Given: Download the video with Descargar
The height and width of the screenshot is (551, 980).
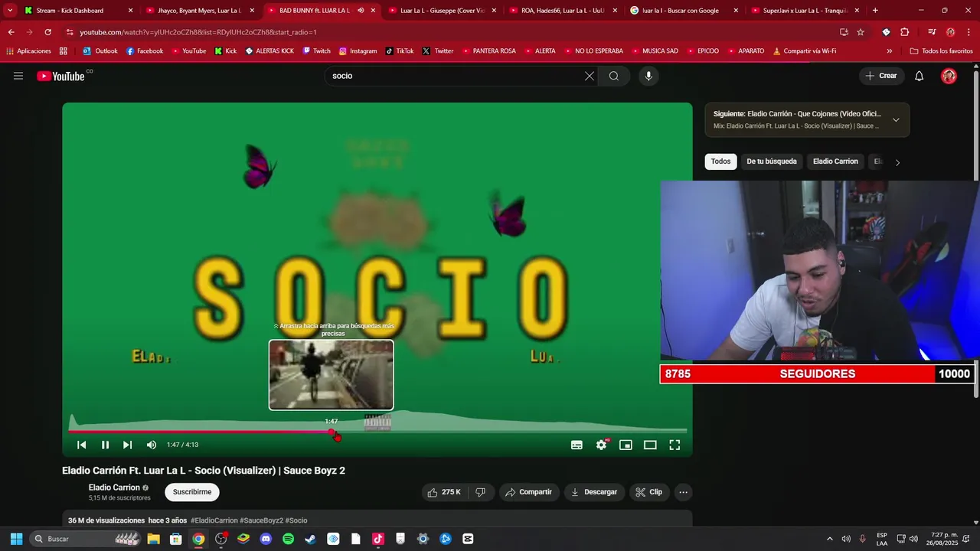Looking at the screenshot, I should point(594,492).
